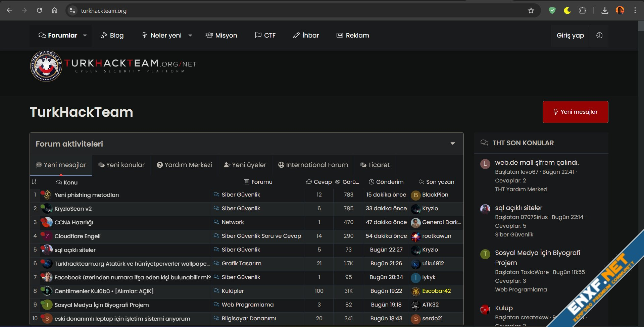Toggle the site theme style switcher
The image size is (644, 327).
click(599, 35)
